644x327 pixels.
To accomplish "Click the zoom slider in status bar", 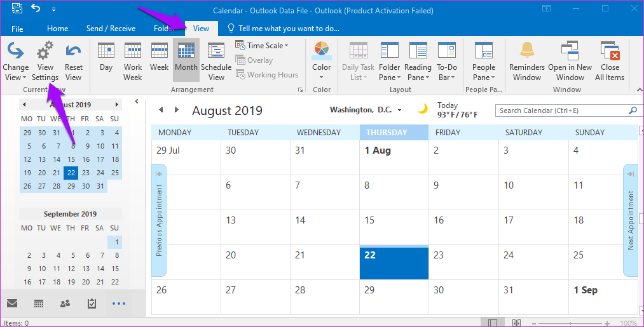I will (x=570, y=323).
